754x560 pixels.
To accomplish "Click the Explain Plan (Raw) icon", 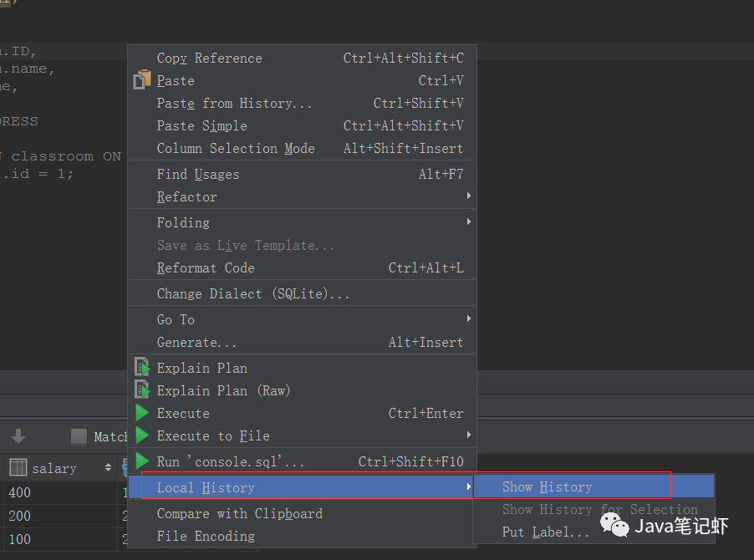I will 142,390.
